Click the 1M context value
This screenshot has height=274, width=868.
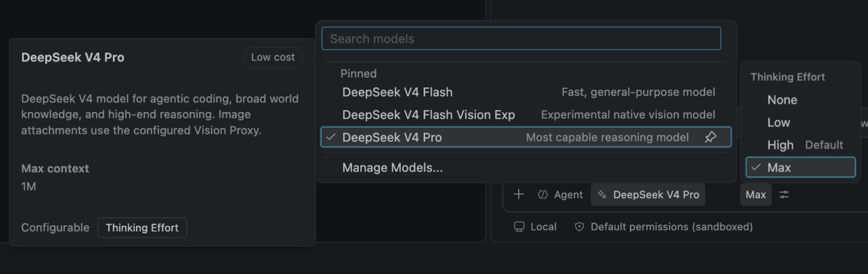tap(28, 187)
